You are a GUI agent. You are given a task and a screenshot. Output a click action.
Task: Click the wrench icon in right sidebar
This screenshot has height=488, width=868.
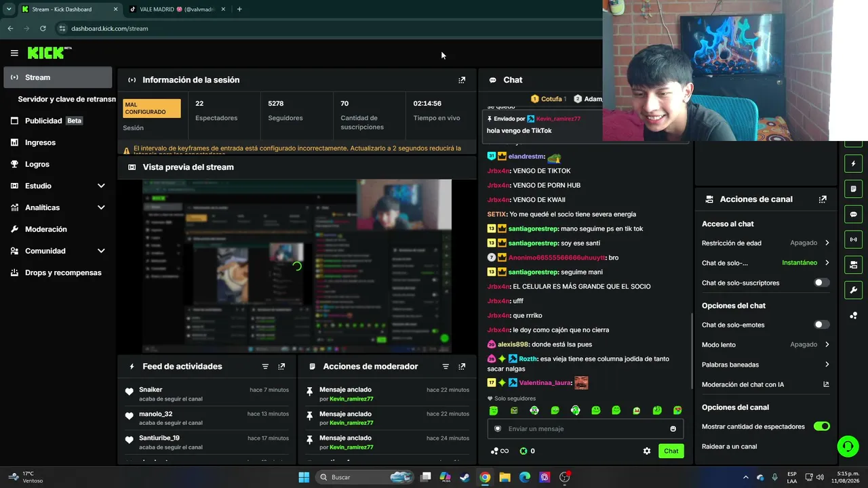point(853,290)
